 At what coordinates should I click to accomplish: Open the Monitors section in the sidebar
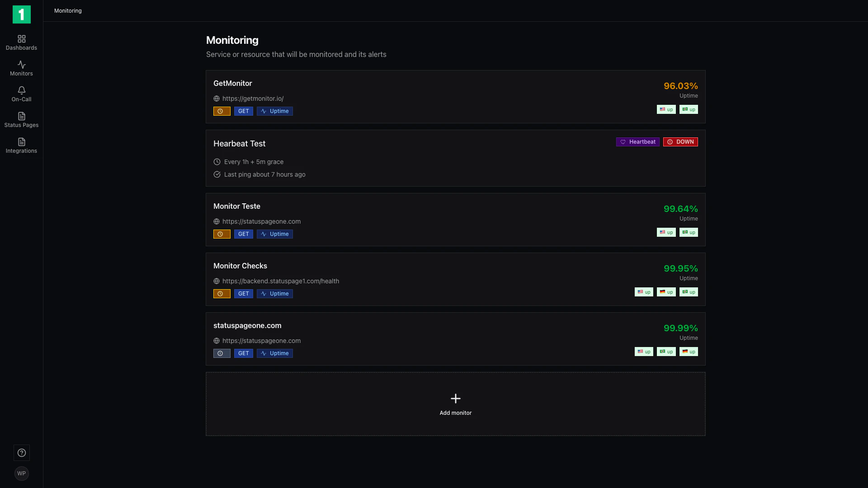pyautogui.click(x=21, y=68)
